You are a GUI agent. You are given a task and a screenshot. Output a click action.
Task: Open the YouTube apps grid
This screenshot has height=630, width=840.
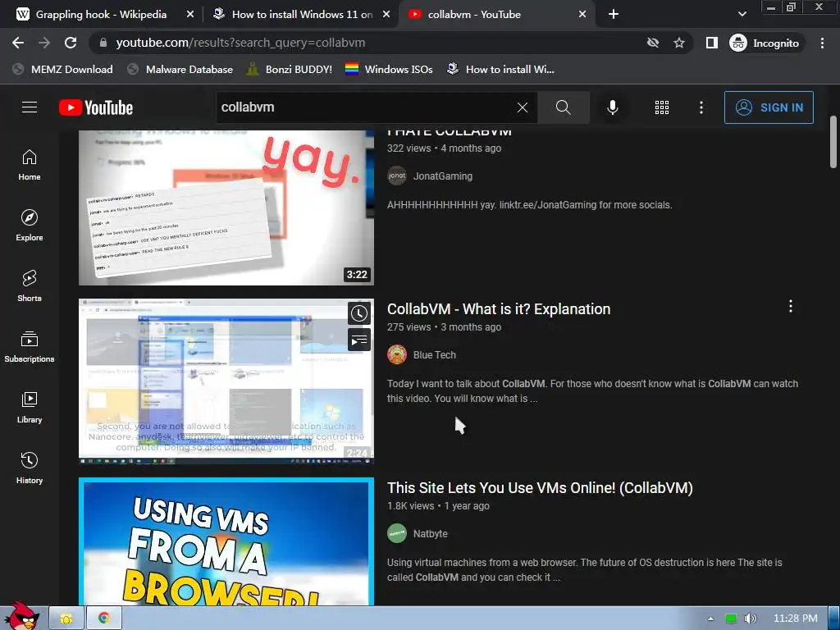coord(662,107)
